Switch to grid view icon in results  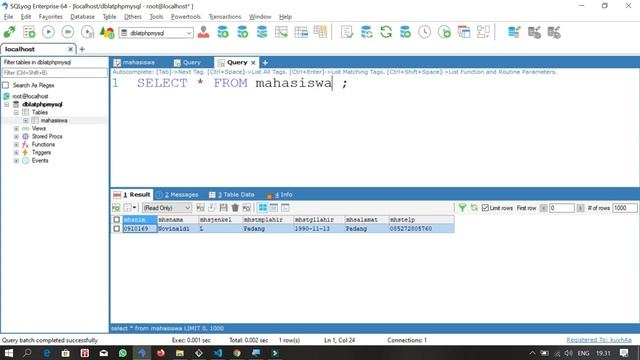tap(262, 208)
